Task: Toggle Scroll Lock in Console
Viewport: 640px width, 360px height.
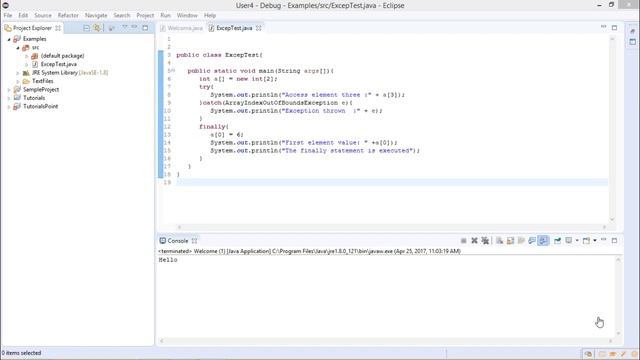Action: (x=510, y=241)
